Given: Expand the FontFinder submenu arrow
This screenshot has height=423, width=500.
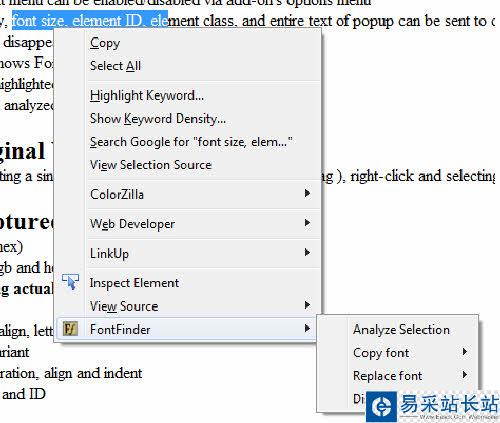Looking at the screenshot, I should point(307,328).
